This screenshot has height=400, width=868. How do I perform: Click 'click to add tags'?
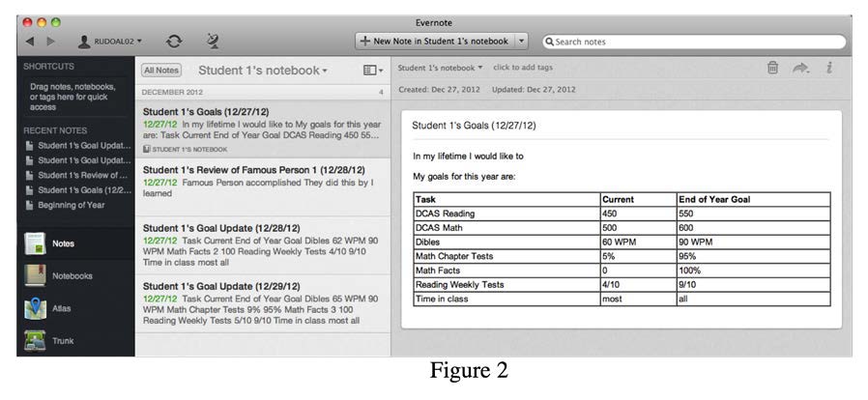pos(523,68)
